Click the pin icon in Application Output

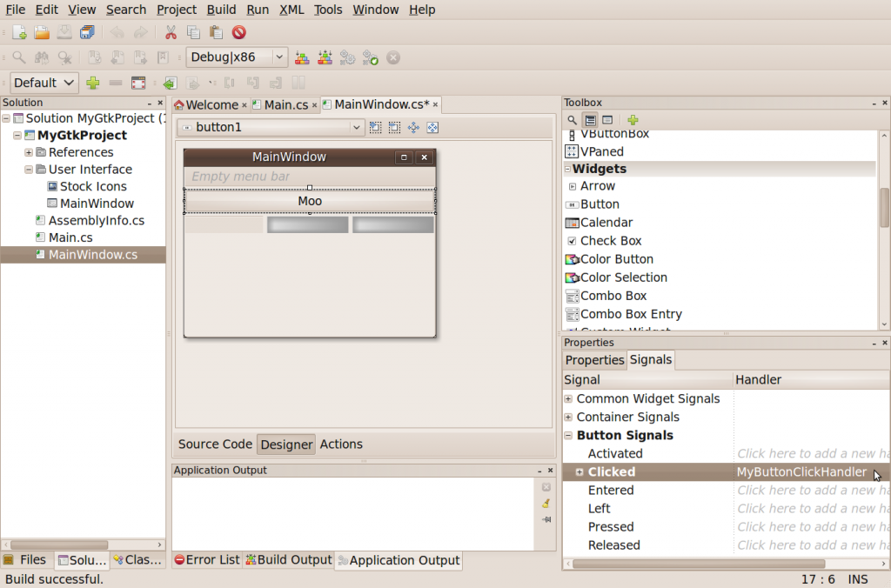click(546, 519)
